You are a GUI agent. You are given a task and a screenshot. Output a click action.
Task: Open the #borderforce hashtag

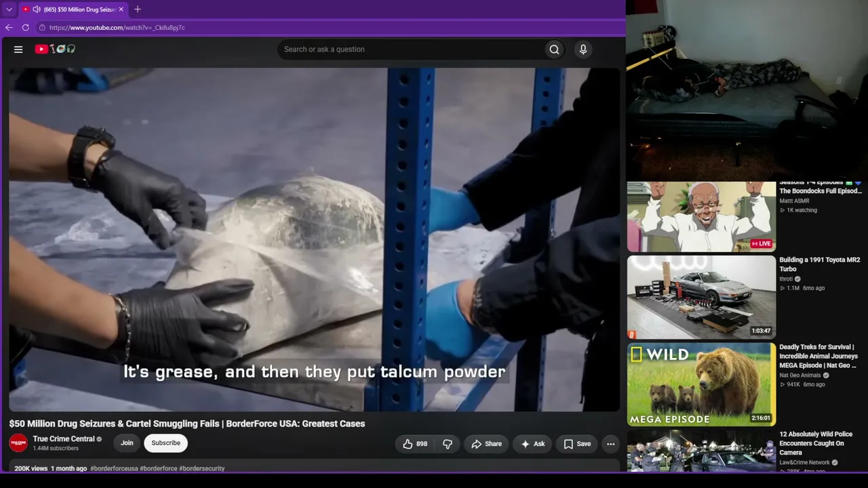(159, 468)
